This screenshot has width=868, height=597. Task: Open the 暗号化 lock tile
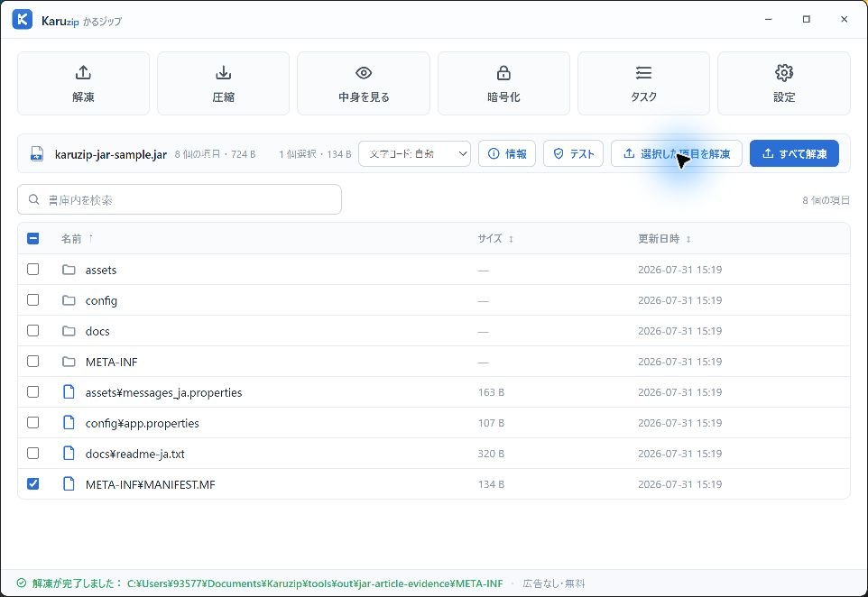point(503,84)
